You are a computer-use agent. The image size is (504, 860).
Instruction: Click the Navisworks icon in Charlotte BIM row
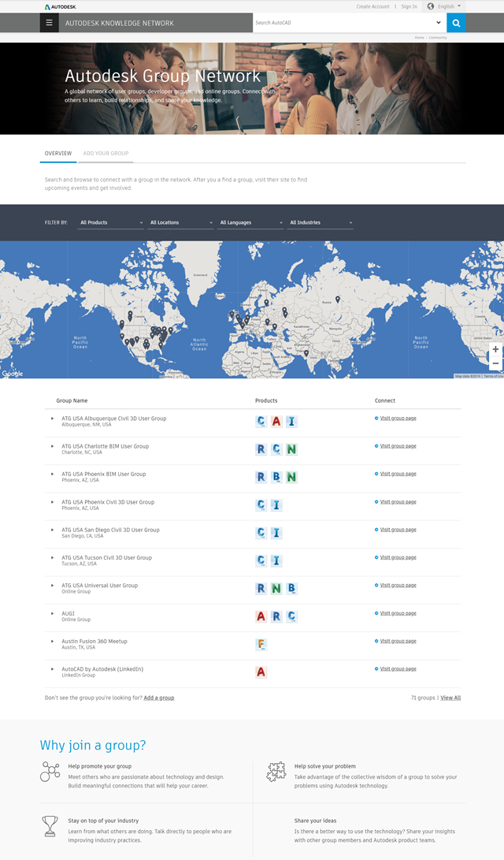pyautogui.click(x=291, y=449)
